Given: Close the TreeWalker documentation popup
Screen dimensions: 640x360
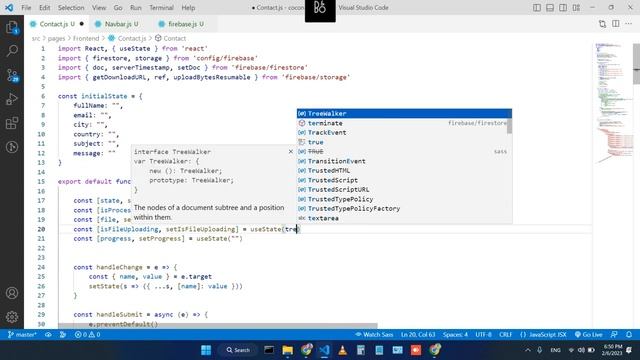Looking at the screenshot, I should tap(291, 151).
